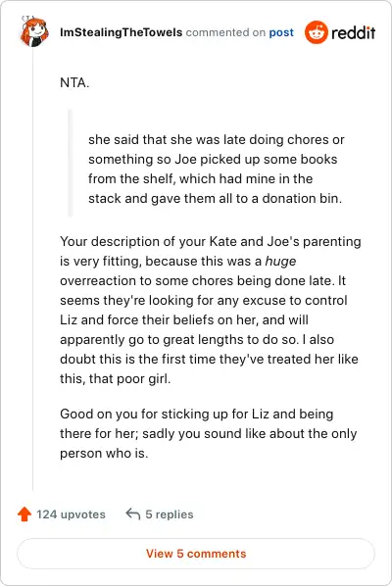Screen dimensions: 392x586
Task: Click the Reddit Snoo logo icon
Action: 317,32
